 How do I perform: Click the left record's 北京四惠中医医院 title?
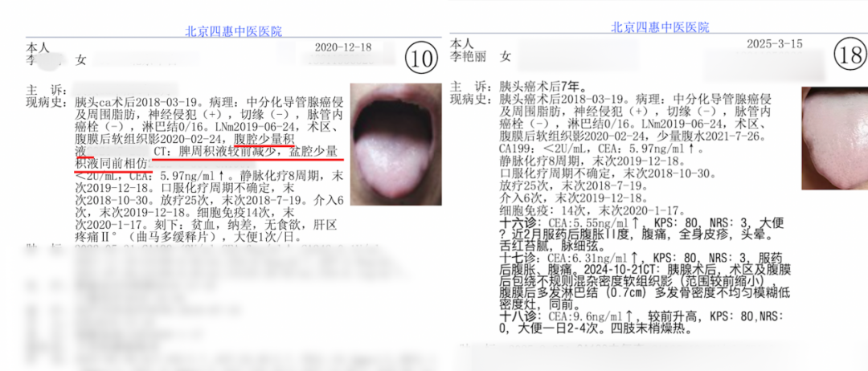pos(234,31)
